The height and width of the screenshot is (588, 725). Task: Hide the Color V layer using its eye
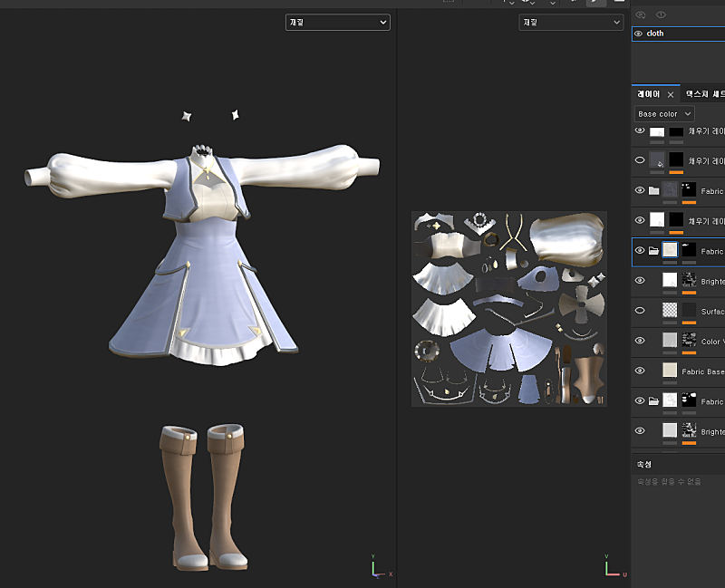640,341
